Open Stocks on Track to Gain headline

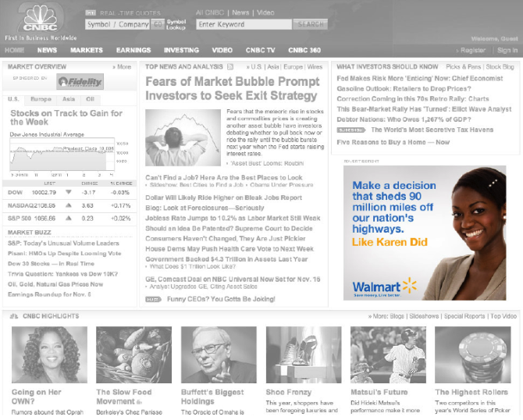point(66,117)
